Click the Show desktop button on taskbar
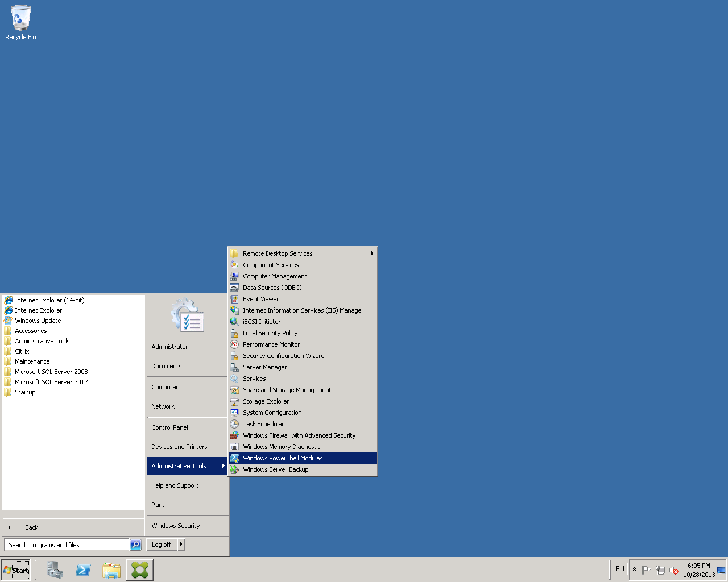The width and height of the screenshot is (728, 582). coord(721,570)
